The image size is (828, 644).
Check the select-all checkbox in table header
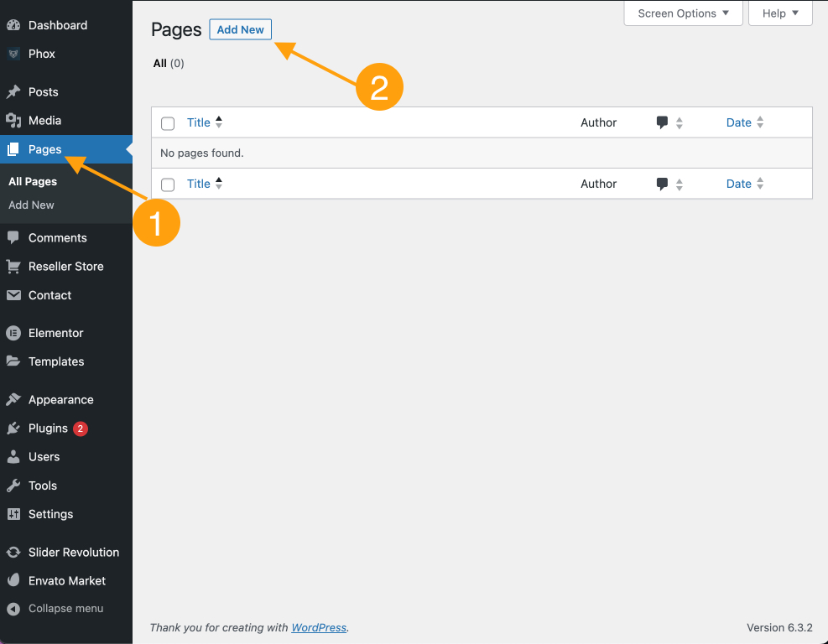click(168, 122)
